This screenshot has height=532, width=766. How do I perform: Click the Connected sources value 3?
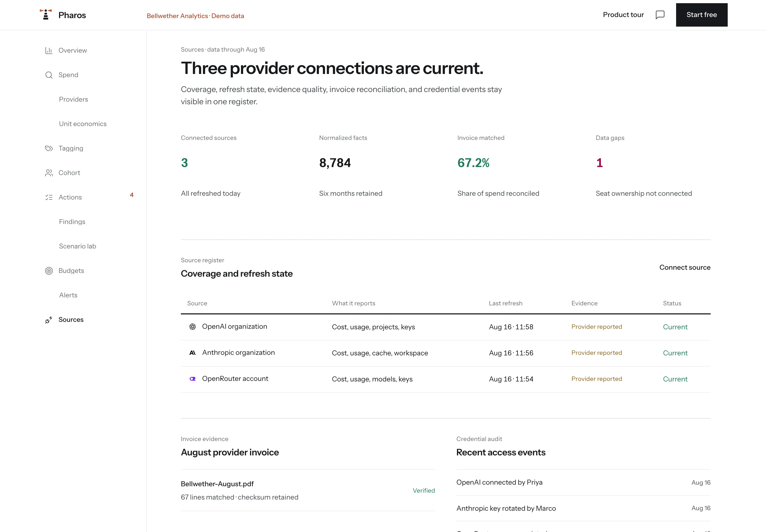(x=184, y=163)
